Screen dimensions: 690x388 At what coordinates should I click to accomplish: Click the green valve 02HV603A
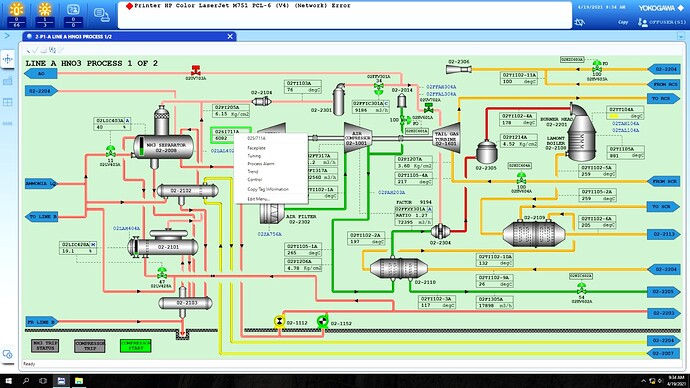(597, 66)
